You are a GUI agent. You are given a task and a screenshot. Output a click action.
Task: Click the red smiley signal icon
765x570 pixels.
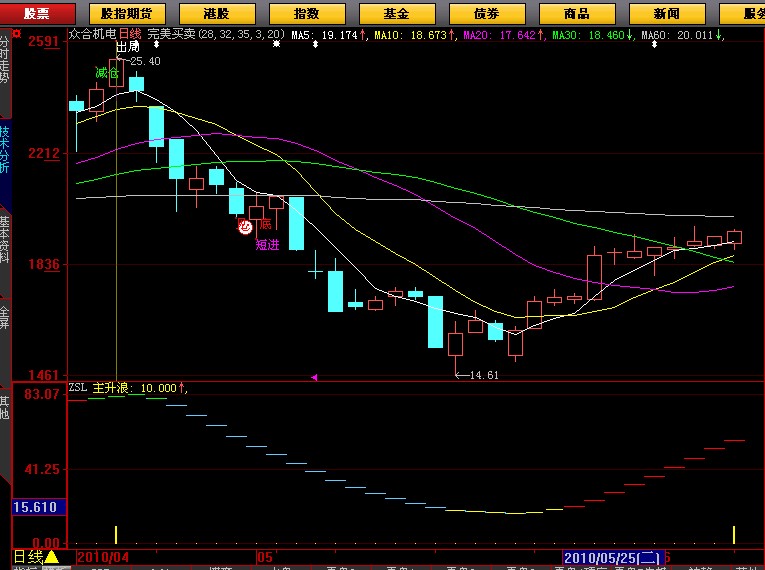click(245, 226)
